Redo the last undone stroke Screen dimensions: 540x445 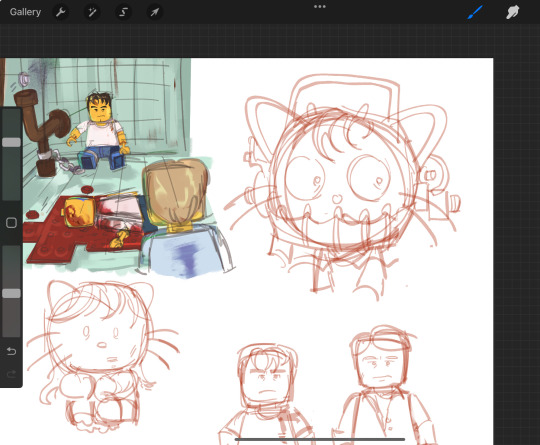(11, 374)
